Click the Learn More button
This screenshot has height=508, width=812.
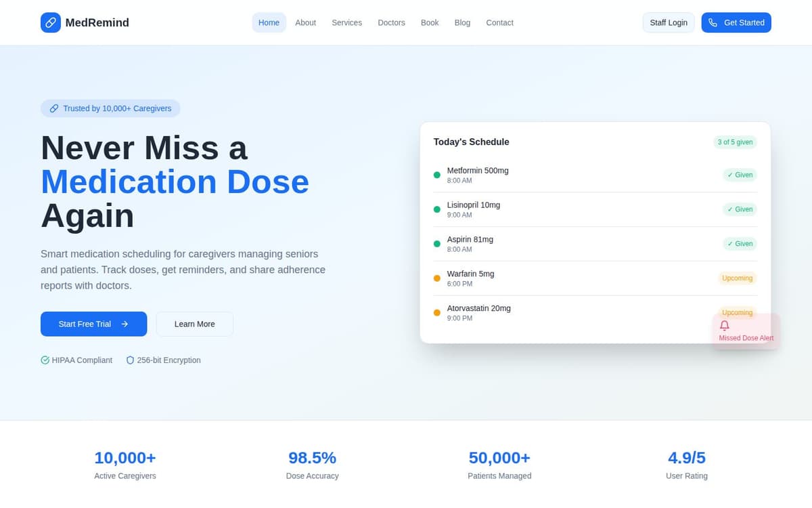coord(194,324)
